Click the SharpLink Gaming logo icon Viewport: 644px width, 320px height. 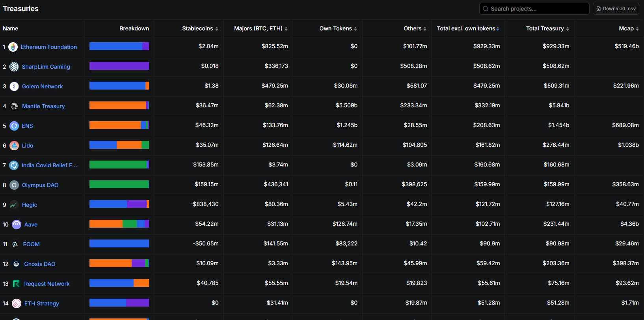coord(14,67)
